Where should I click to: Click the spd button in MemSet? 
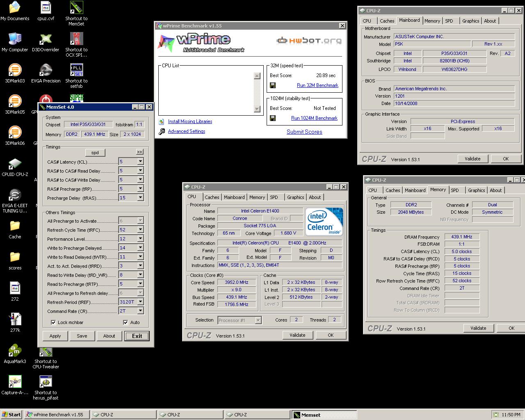pos(95,153)
